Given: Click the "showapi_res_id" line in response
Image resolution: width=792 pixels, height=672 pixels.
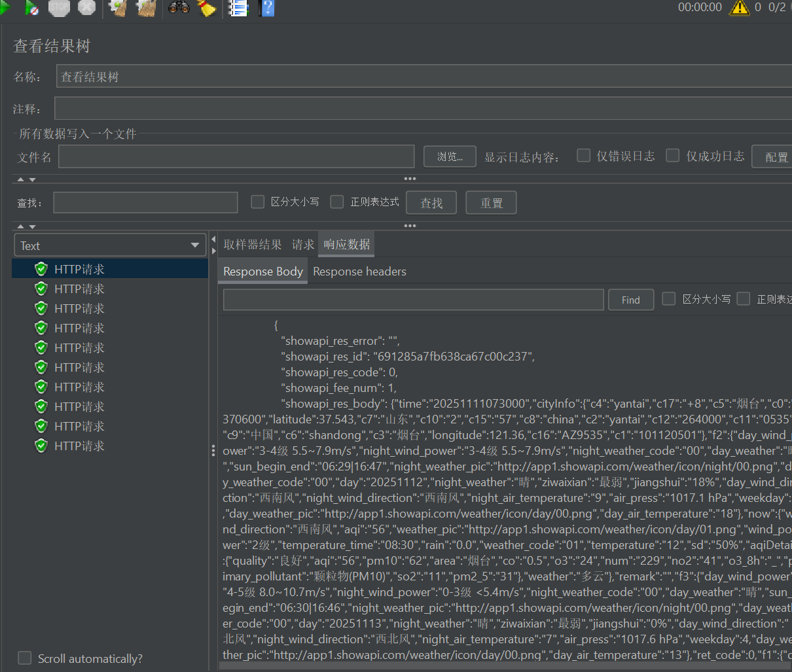Looking at the screenshot, I should tap(408, 356).
